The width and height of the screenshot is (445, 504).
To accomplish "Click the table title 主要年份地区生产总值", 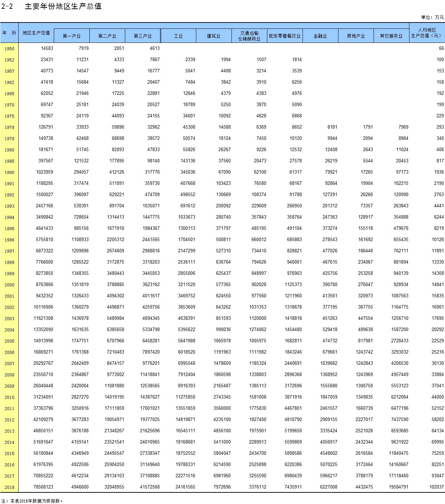I will (x=63, y=6).
